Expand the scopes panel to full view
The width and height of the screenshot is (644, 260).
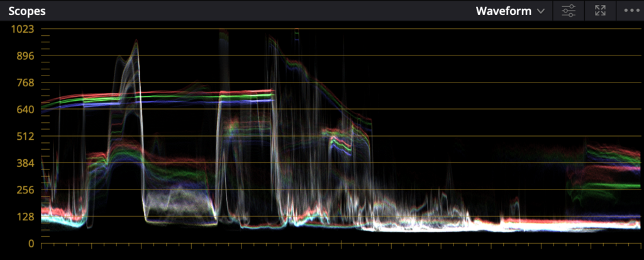tap(600, 11)
